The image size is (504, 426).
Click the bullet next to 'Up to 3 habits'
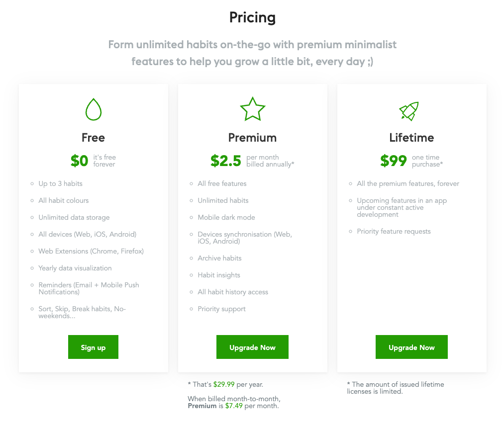pyautogui.click(x=33, y=183)
